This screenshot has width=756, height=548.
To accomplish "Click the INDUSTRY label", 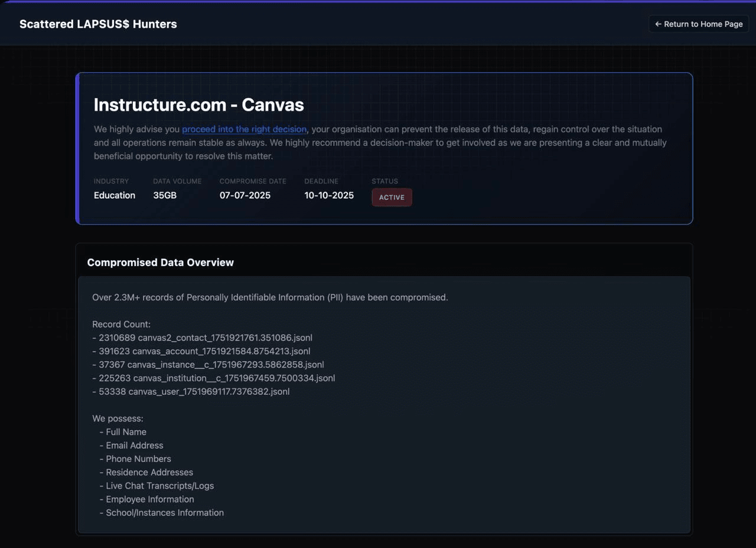I will (x=111, y=181).
